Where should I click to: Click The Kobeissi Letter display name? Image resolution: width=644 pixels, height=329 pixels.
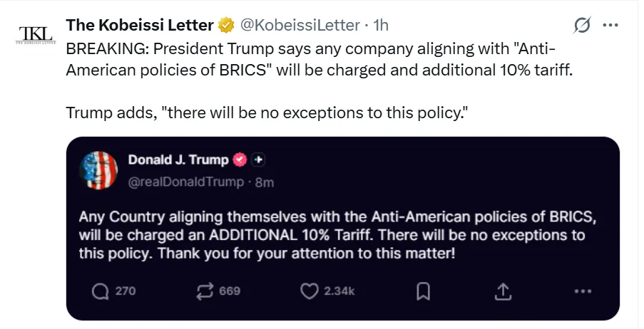[x=140, y=26]
